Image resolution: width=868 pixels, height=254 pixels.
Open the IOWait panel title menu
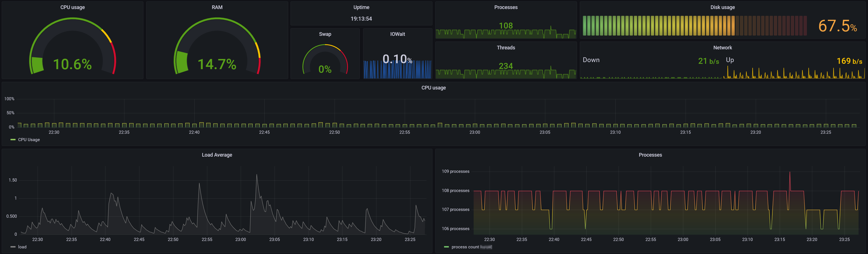pos(398,34)
